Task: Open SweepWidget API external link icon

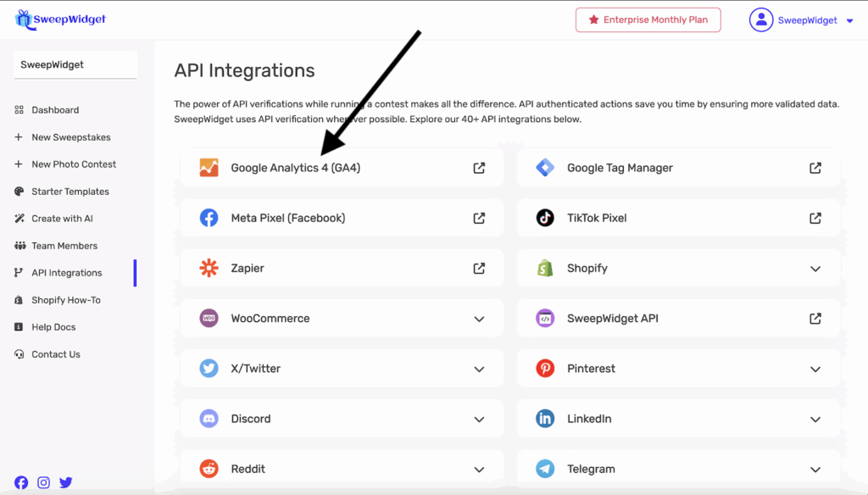Action: [x=815, y=319]
